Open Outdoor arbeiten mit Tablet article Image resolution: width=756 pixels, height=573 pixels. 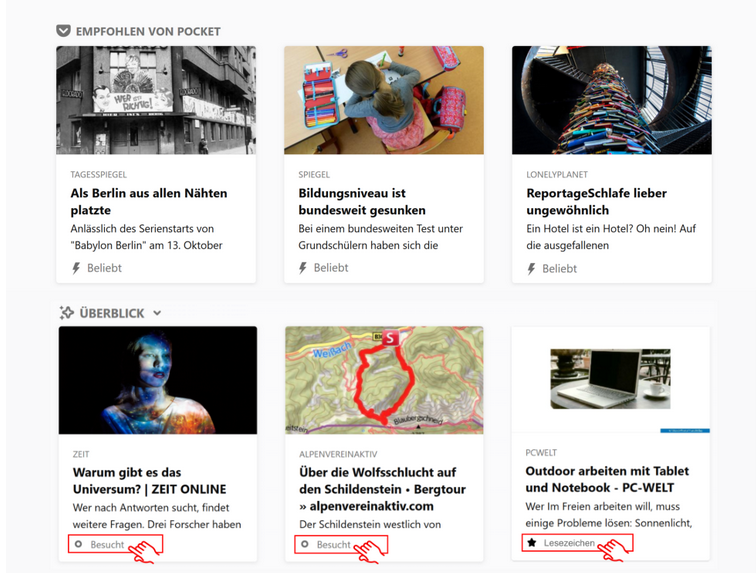pyautogui.click(x=607, y=479)
